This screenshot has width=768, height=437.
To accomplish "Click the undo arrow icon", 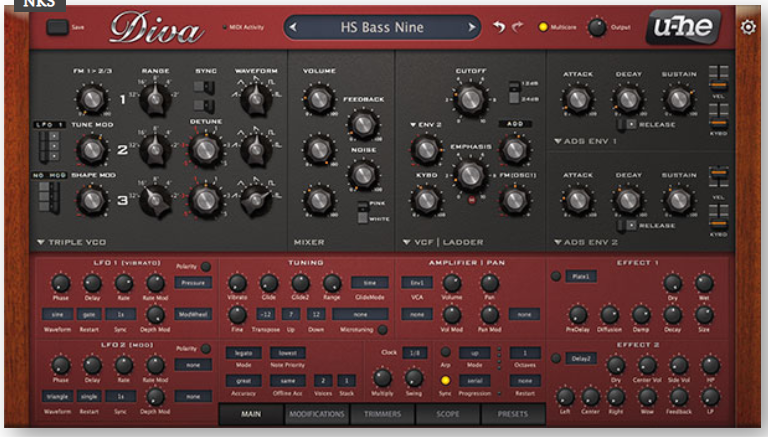I will [x=499, y=27].
